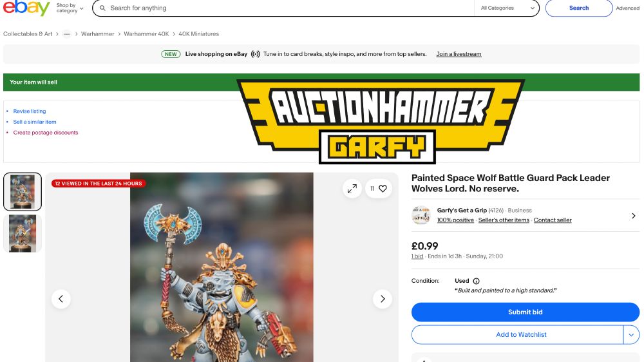
Task: Show the previous product image
Action: pyautogui.click(x=61, y=299)
